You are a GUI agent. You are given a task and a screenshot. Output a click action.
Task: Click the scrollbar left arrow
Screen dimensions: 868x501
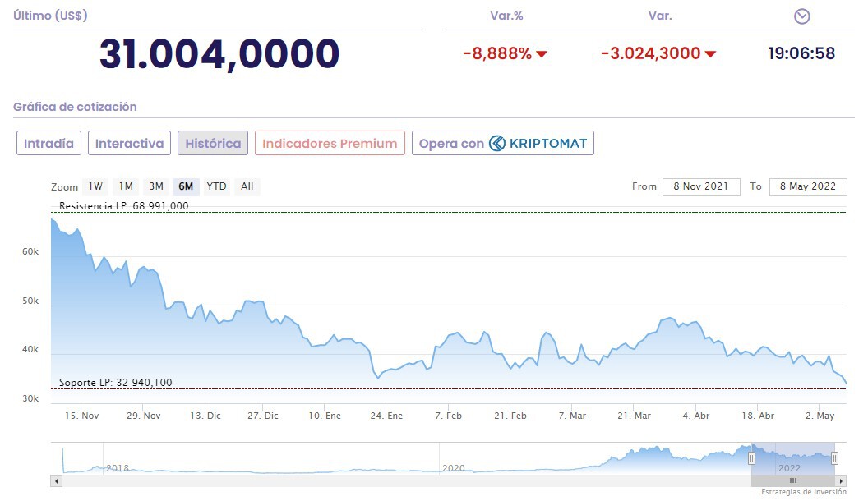(x=56, y=481)
